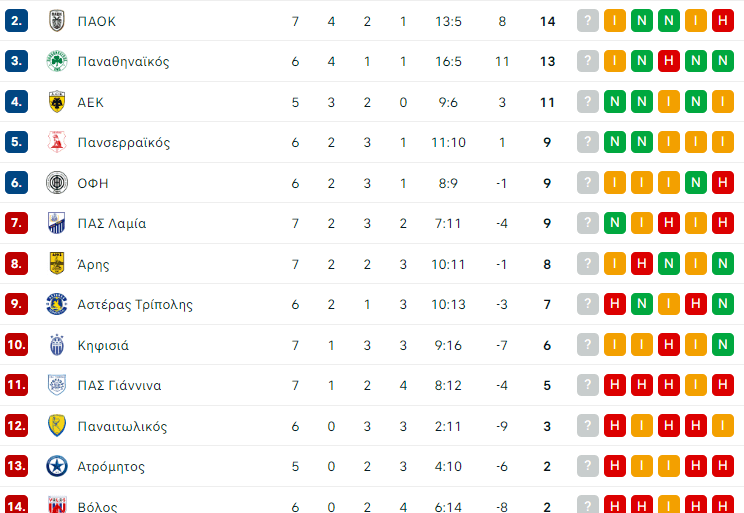Click the Άρης yellow club crest

click(56, 264)
